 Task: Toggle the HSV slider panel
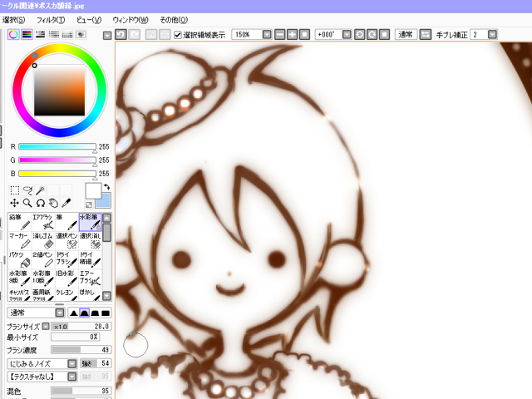pyautogui.click(x=41, y=34)
